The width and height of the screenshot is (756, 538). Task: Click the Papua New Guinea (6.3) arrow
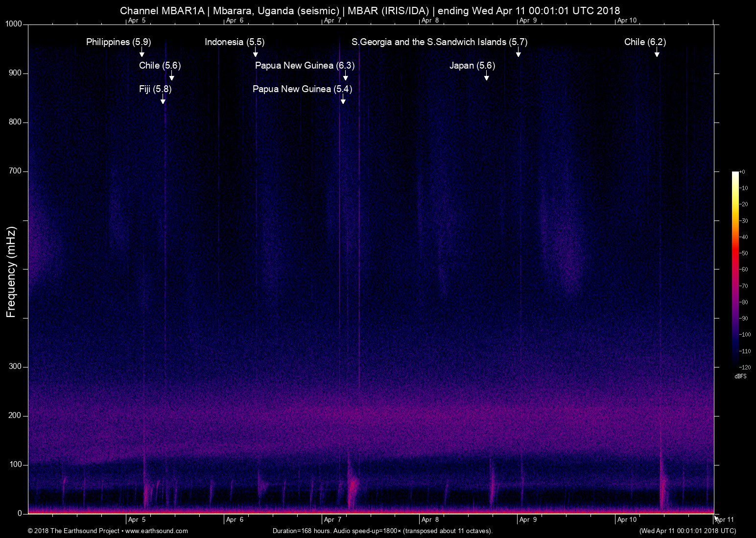pyautogui.click(x=346, y=76)
